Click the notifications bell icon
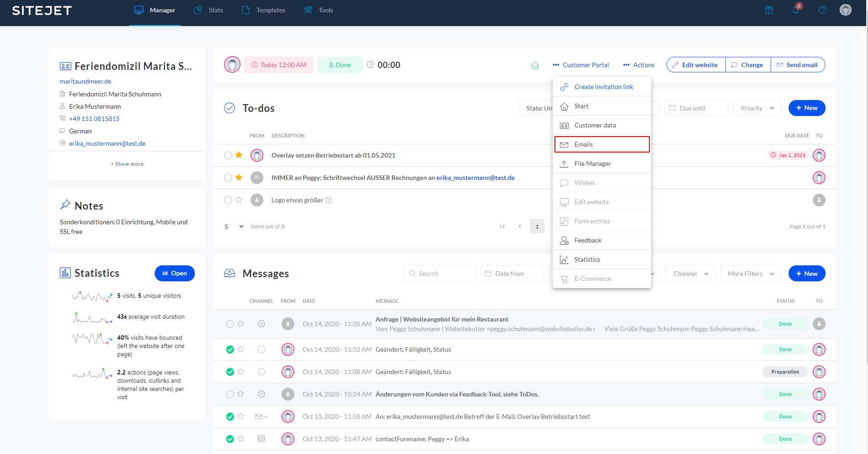 click(x=795, y=10)
